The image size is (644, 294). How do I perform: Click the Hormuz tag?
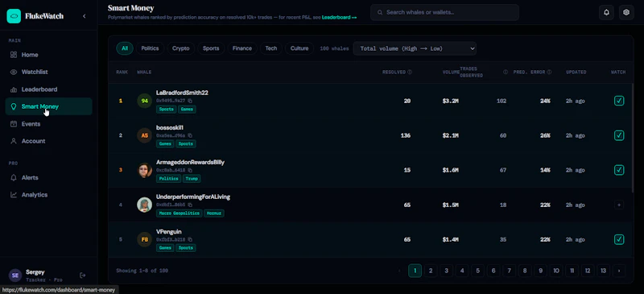coord(214,213)
